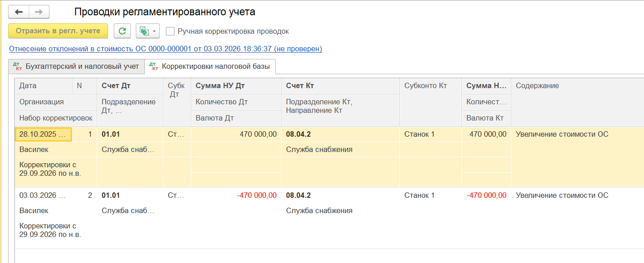Screen dimensions: 644x263
Task: Switch to Бухгалтерский и налоговый учет tab
Action: click(76, 67)
